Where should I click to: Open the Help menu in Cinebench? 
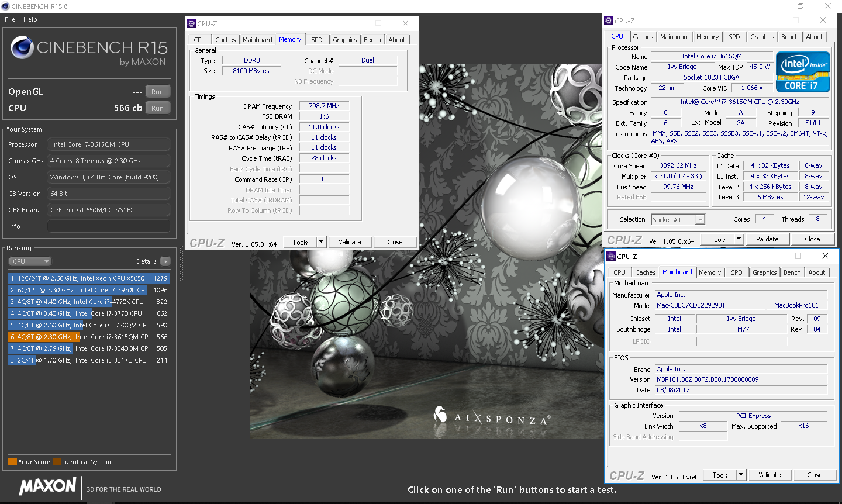tap(30, 19)
